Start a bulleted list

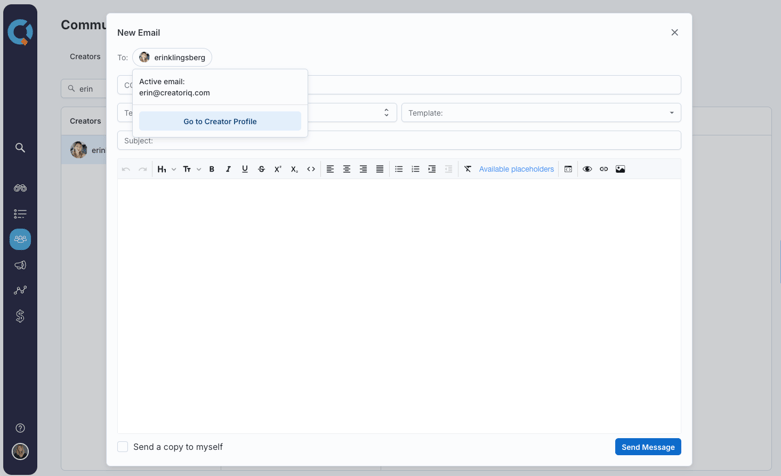click(399, 169)
